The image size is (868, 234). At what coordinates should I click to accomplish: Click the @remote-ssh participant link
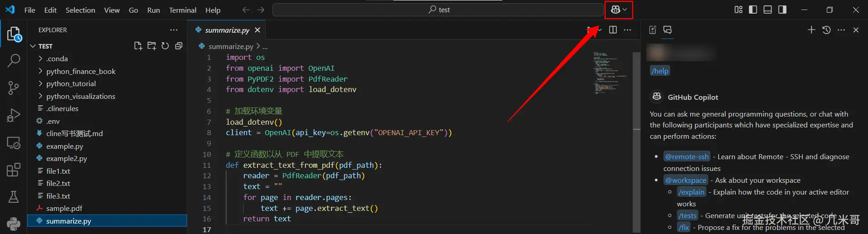coord(687,156)
